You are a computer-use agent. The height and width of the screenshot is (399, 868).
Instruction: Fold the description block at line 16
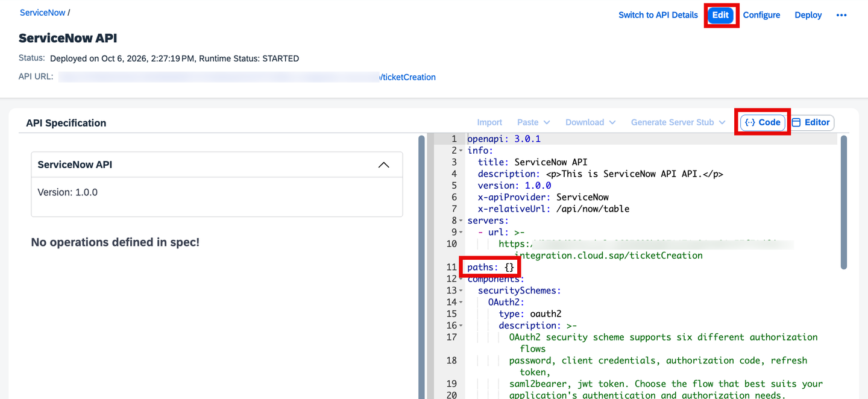pyautogui.click(x=461, y=325)
